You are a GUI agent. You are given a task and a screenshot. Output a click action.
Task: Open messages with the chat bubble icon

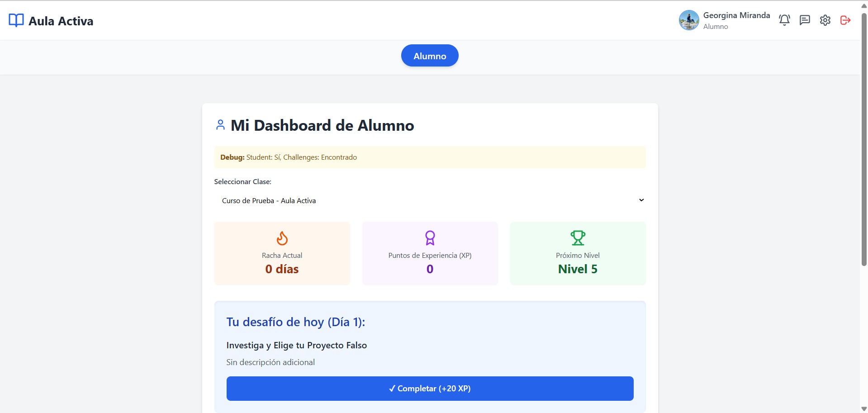(805, 20)
